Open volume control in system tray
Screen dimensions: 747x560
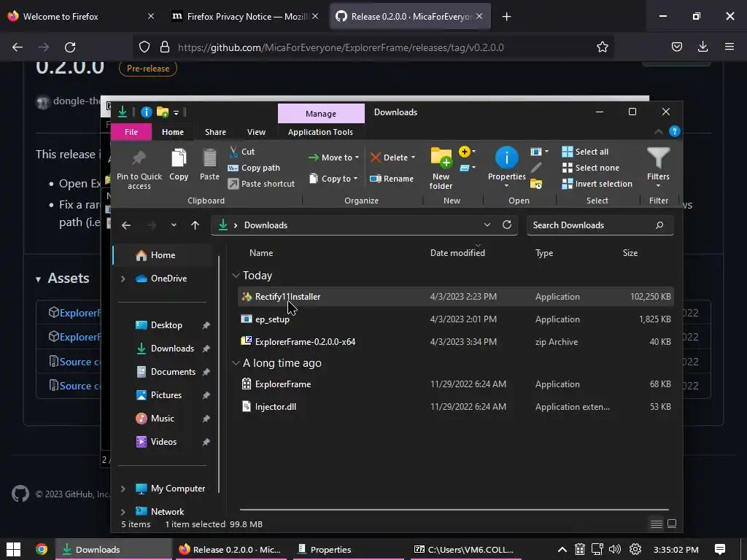[x=614, y=550]
